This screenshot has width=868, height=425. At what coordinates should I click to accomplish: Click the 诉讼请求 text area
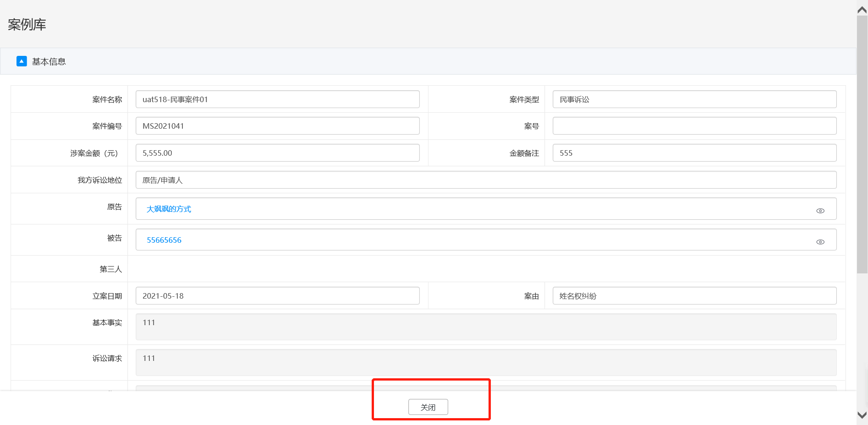[x=486, y=362]
